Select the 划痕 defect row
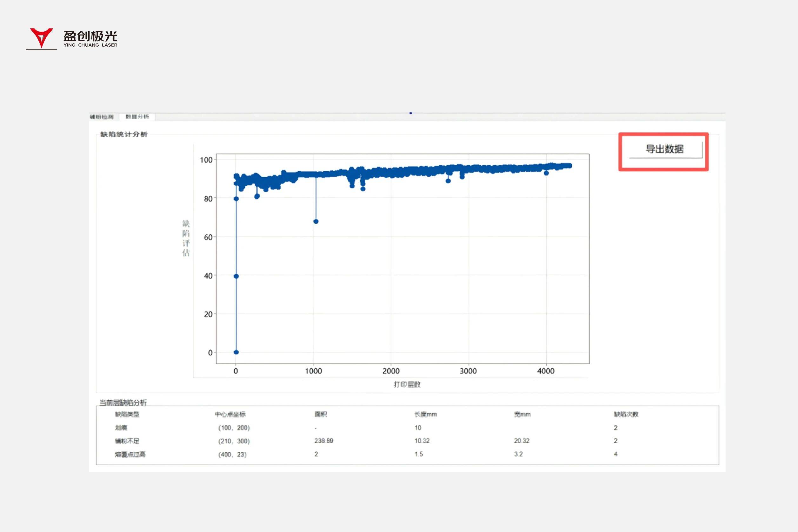This screenshot has height=532, width=798. click(121, 428)
